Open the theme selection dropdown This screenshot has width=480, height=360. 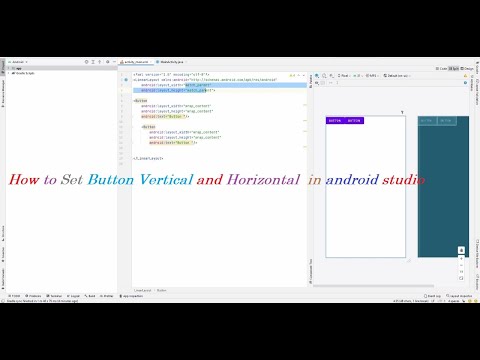[x=372, y=76]
